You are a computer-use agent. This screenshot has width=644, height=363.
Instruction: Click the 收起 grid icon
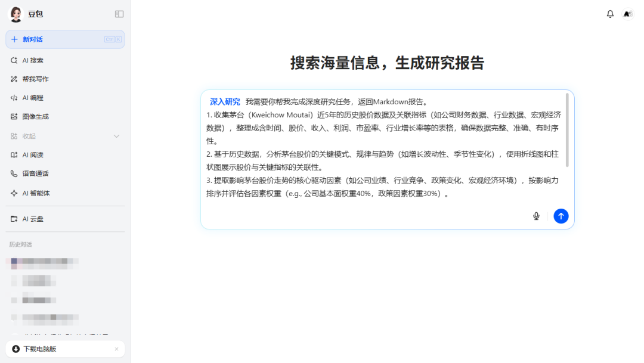(14, 136)
